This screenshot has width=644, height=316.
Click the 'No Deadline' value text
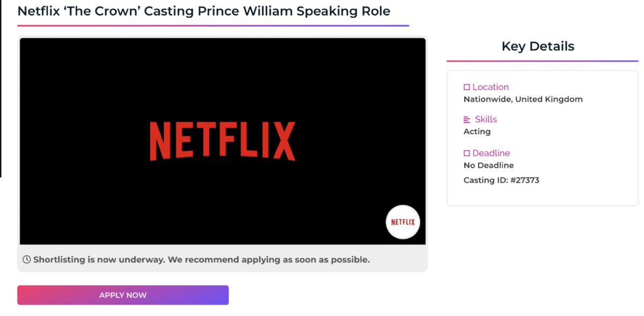pos(488,166)
